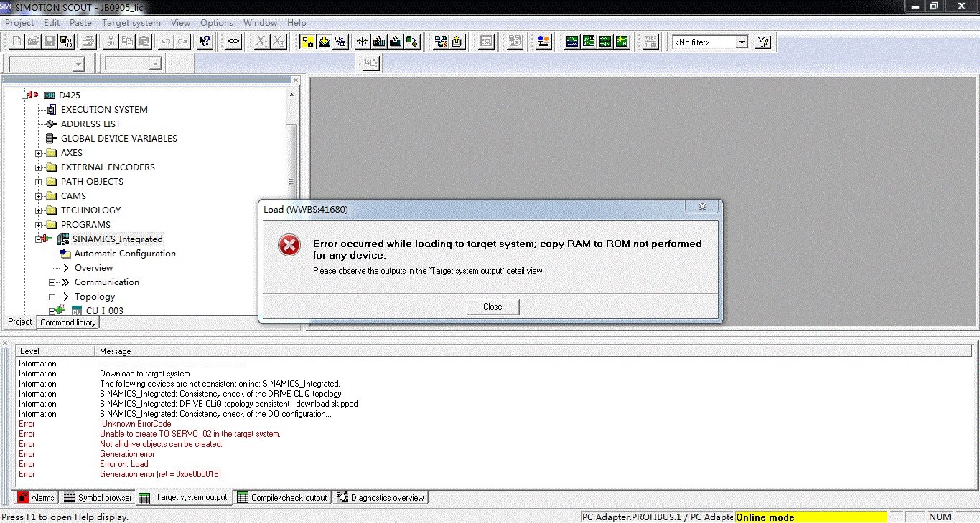This screenshot has width=980, height=523.
Task: Switch to the Symbol browser tab
Action: [x=98, y=497]
